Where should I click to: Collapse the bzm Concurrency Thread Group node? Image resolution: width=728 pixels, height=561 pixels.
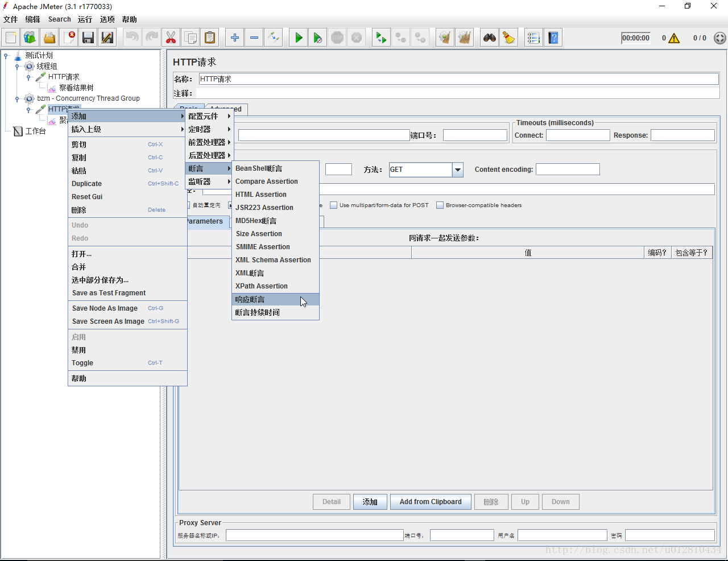17,98
